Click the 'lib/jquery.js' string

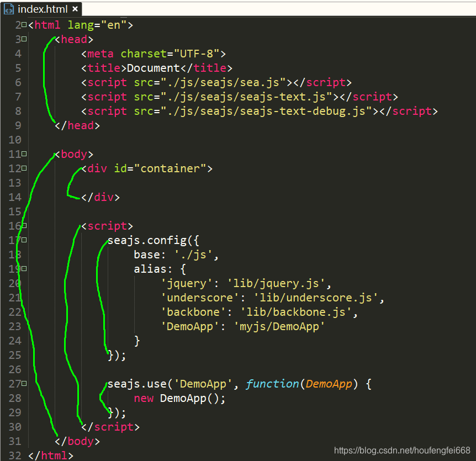click(276, 283)
